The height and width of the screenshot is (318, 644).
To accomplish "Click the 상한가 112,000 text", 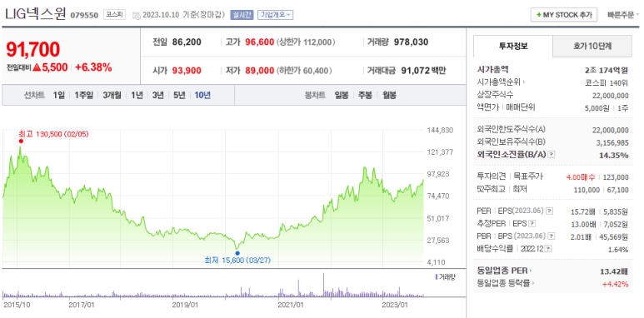I will pos(306,42).
